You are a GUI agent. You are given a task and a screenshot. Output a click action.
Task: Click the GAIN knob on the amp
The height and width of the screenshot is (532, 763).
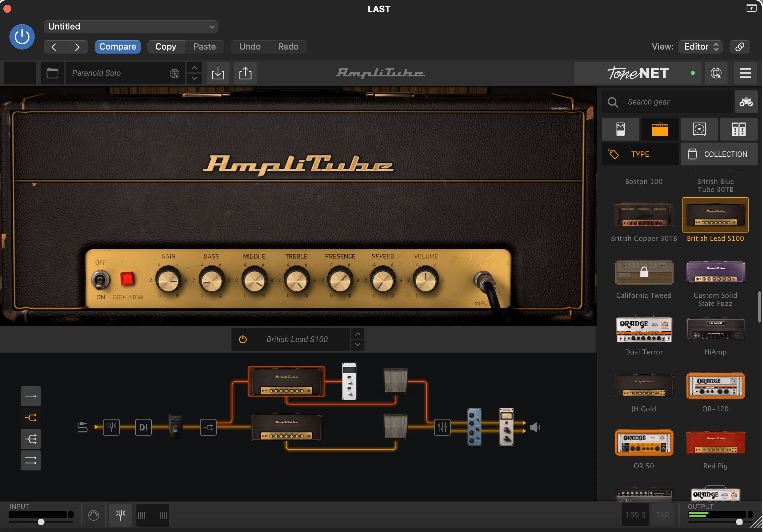(168, 280)
